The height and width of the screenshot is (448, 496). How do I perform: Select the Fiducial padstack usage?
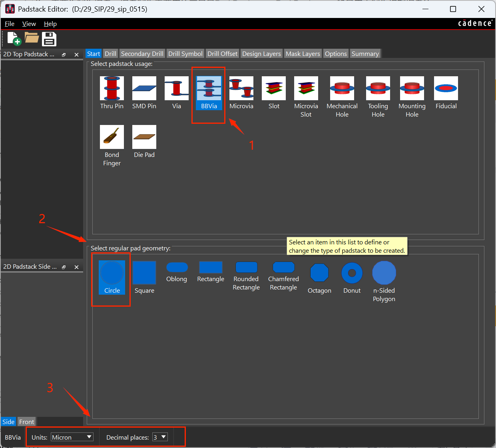tap(446, 93)
